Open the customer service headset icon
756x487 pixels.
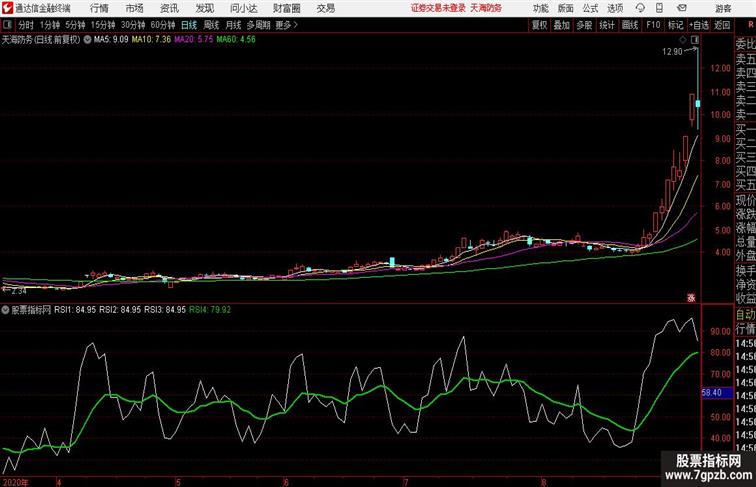(x=640, y=8)
